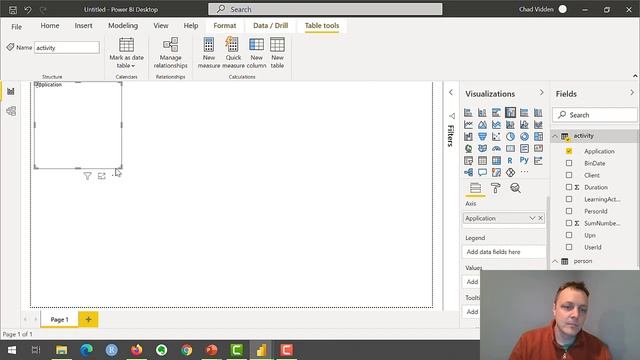Open the Analytics magnifier tab
This screenshot has height=360, width=640.
point(516,188)
